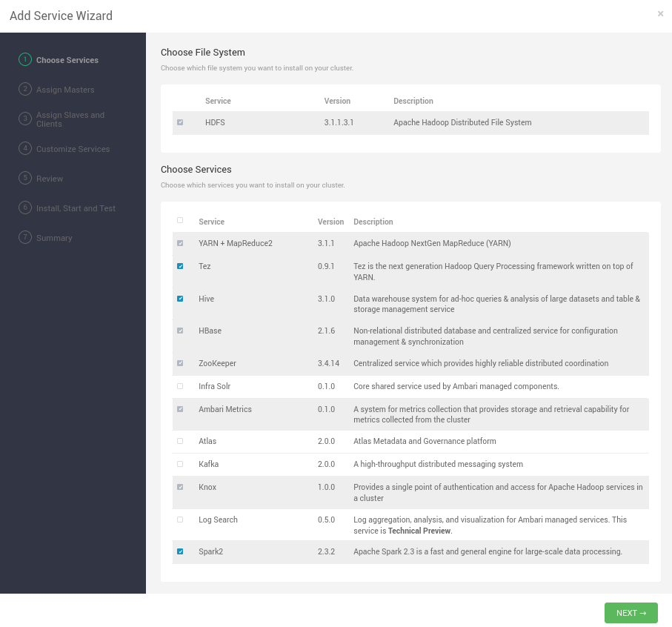Go to Assign Slaves and Clients step
Image resolution: width=672 pixels, height=627 pixels.
[70, 119]
